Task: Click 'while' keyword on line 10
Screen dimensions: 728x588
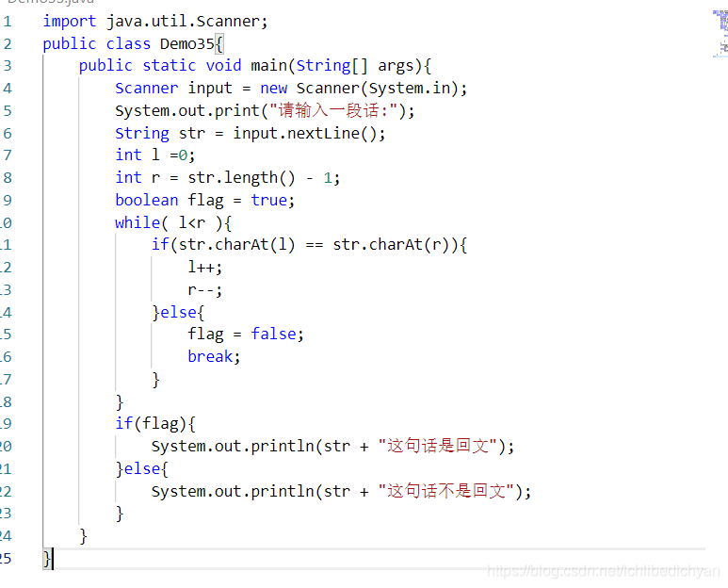Action: [x=138, y=222]
